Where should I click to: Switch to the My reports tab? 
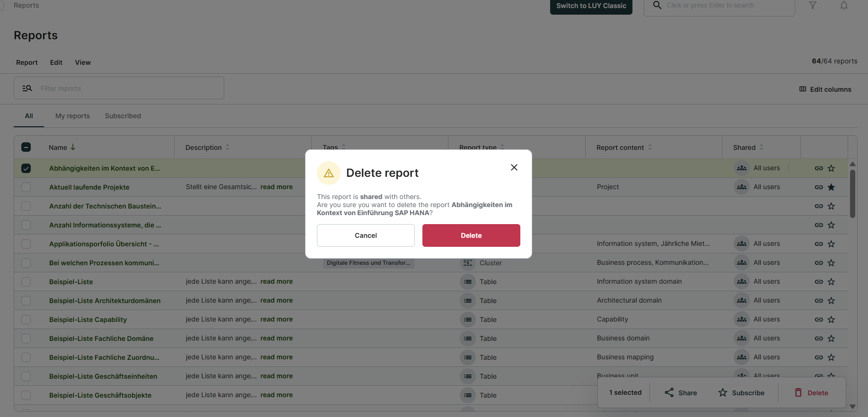72,116
